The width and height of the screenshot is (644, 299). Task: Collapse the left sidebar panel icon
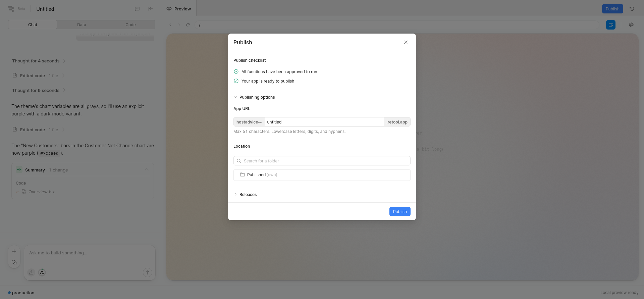[151, 9]
